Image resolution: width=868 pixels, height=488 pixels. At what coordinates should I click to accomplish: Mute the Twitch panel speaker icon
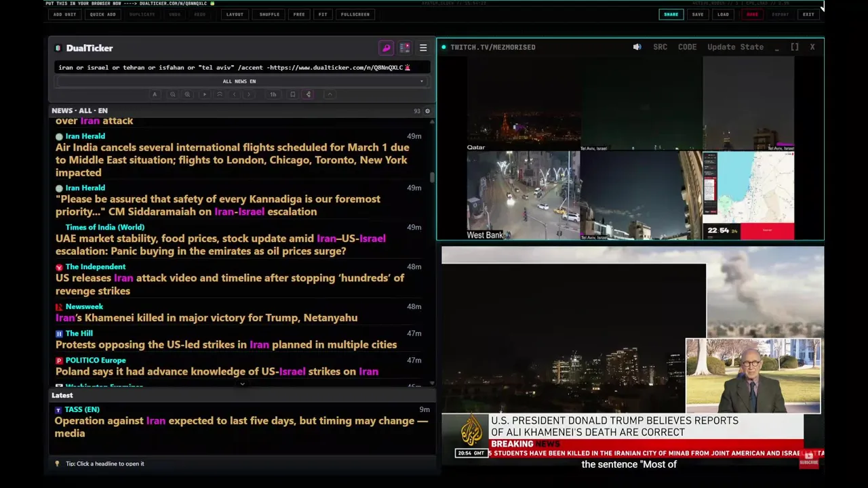pyautogui.click(x=637, y=47)
